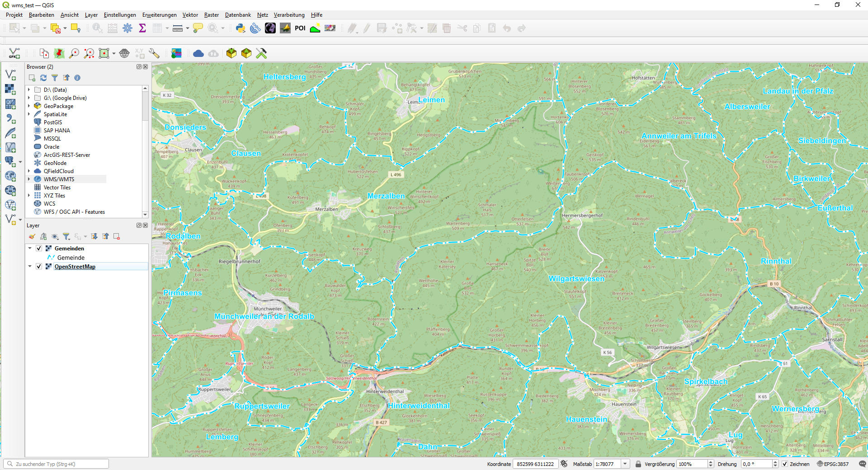Expand the WMS/WMTS browser node
The width and height of the screenshot is (868, 470).
29,179
